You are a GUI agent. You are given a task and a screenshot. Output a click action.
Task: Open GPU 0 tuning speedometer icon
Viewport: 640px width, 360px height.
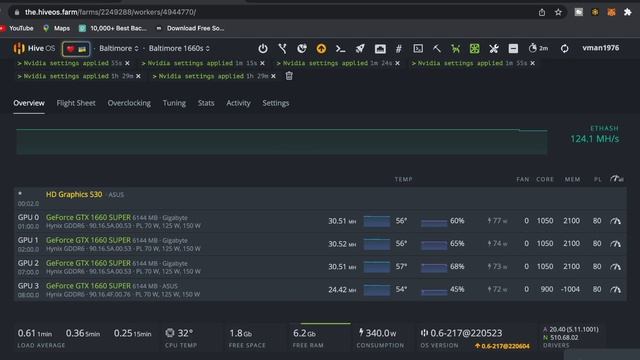[616, 221]
